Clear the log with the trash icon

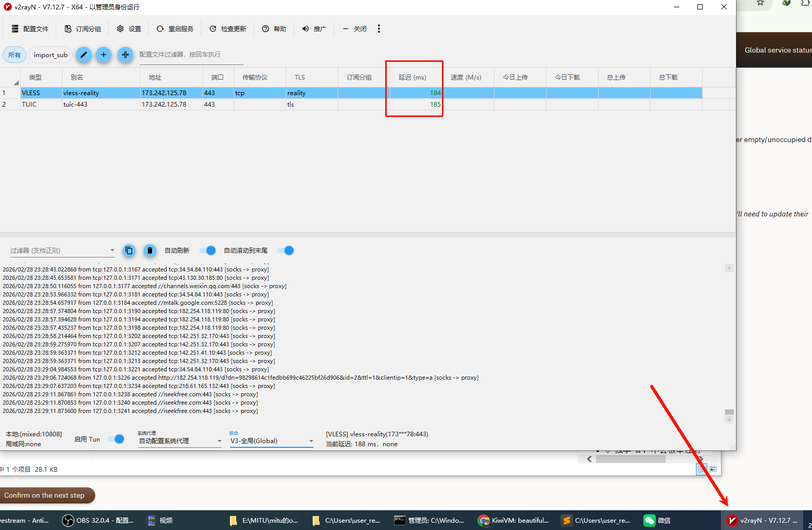(149, 251)
